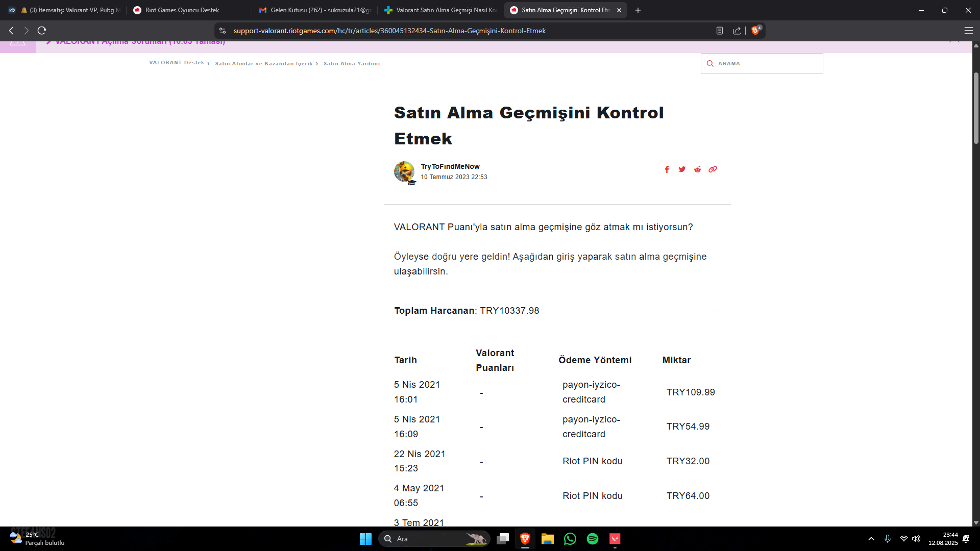Click the Valorant Puanları column header

(x=495, y=360)
